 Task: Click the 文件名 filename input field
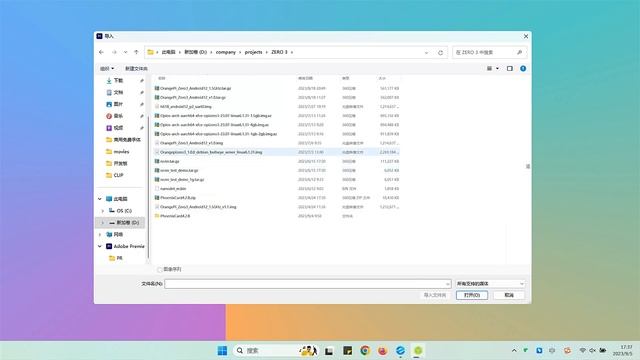pyautogui.click(x=305, y=284)
